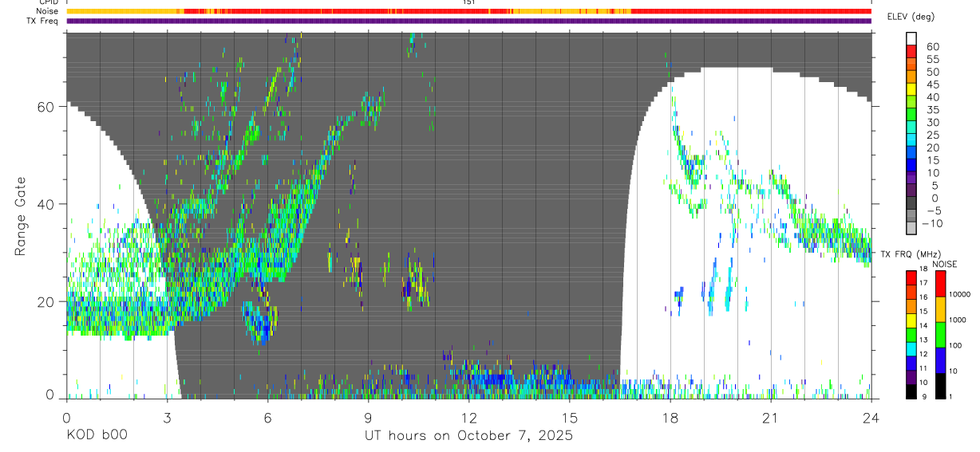980x452 pixels.
Task: Click the "25" value in elevation legend
Action: 932,136
